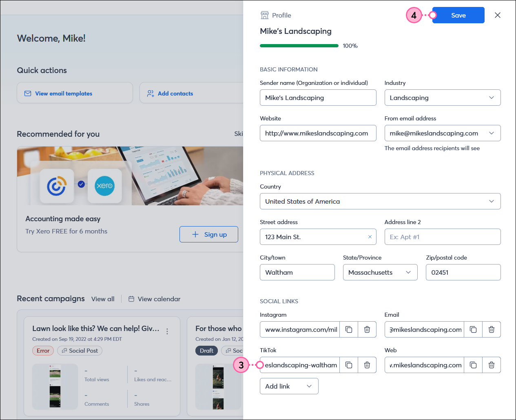The image size is (516, 420).
Task: Delete the Email social link
Action: pyautogui.click(x=492, y=329)
